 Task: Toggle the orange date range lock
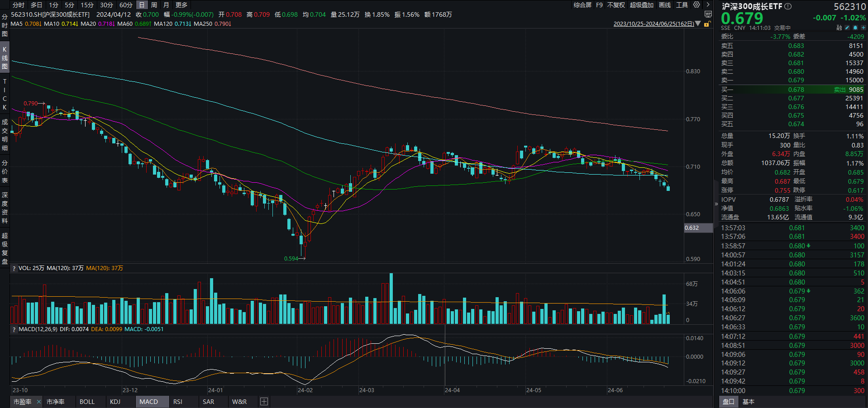click(x=706, y=24)
